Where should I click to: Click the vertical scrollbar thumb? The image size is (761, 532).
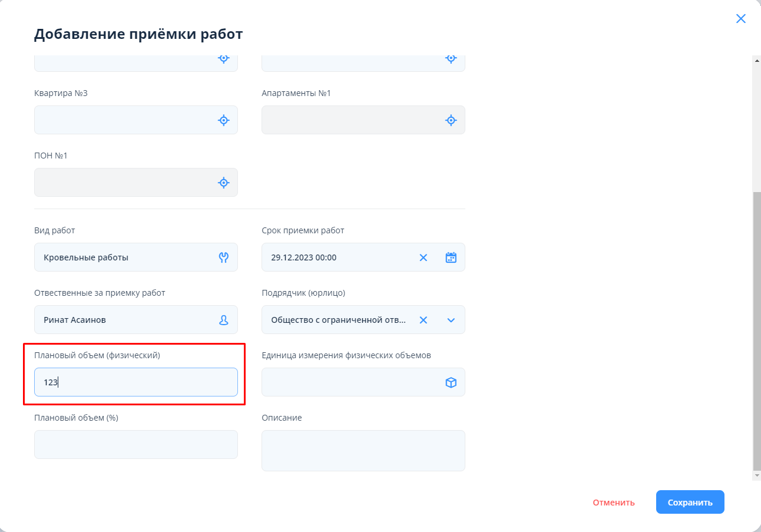(x=757, y=330)
